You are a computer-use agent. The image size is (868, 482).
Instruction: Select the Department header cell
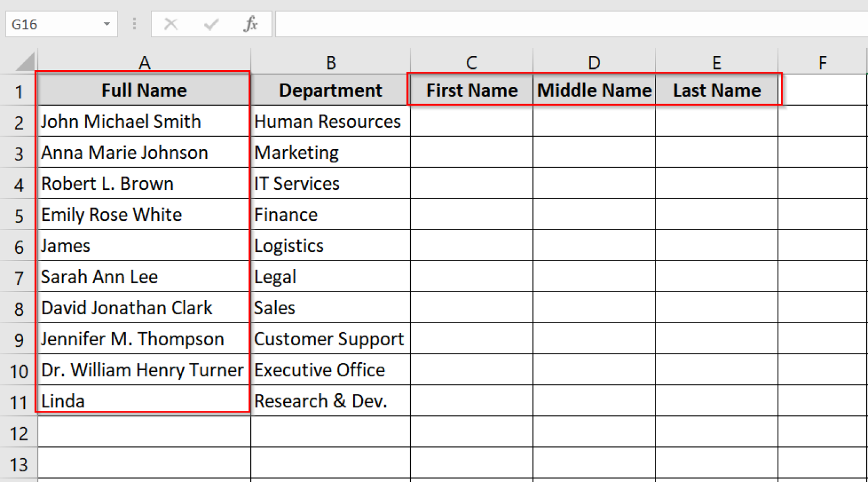point(331,90)
